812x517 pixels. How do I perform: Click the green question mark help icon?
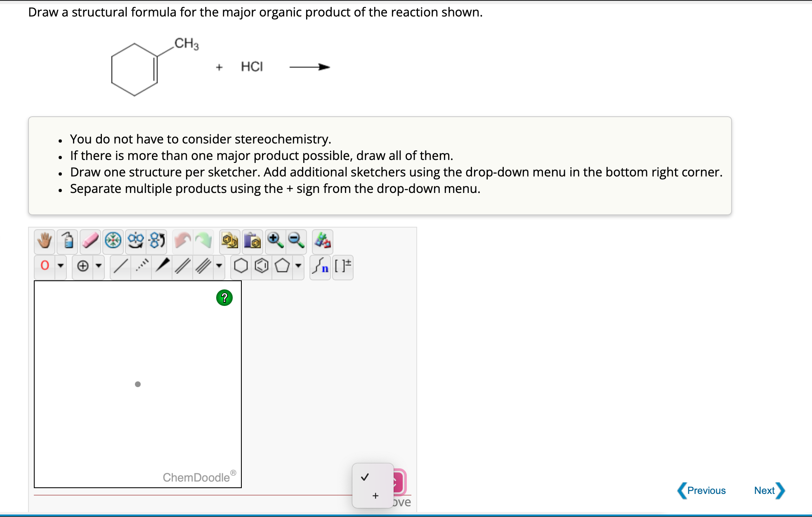point(224,298)
